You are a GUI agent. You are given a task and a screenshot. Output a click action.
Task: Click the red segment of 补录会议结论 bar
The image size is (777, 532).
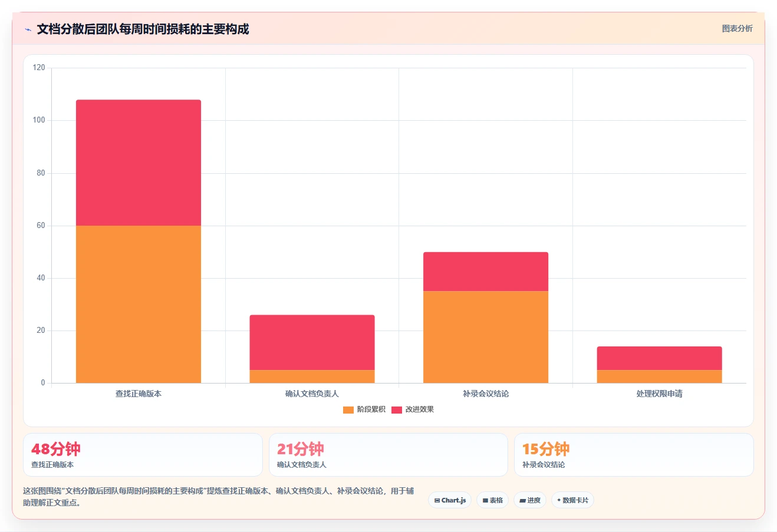[x=486, y=272]
